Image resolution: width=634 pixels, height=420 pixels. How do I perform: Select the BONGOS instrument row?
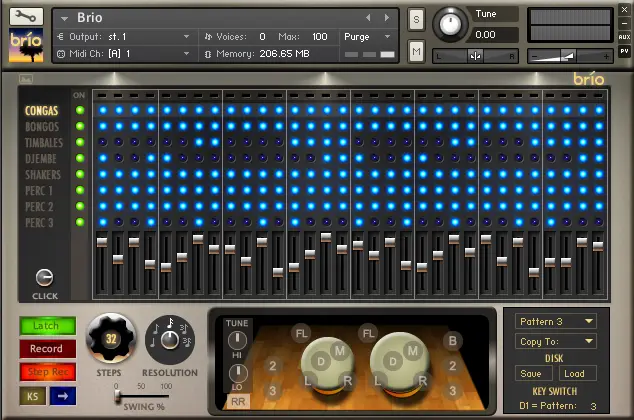42,127
